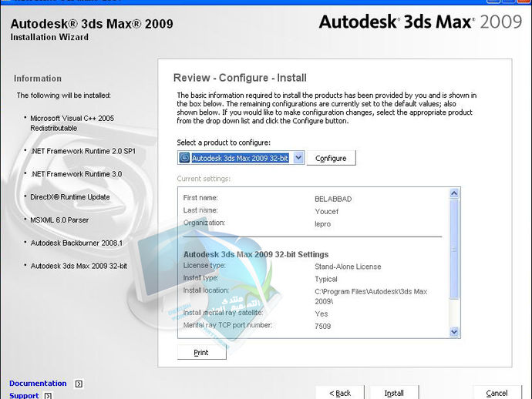Click the Print button

(x=201, y=352)
